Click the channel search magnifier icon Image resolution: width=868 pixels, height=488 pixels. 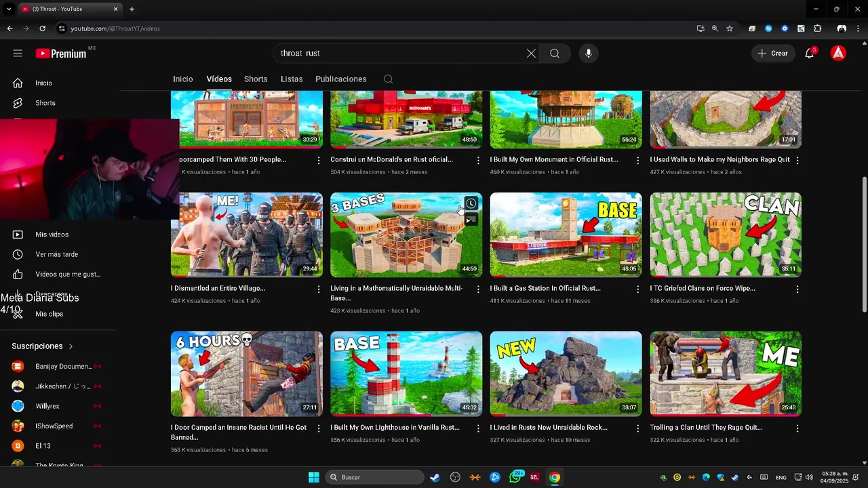coord(388,79)
